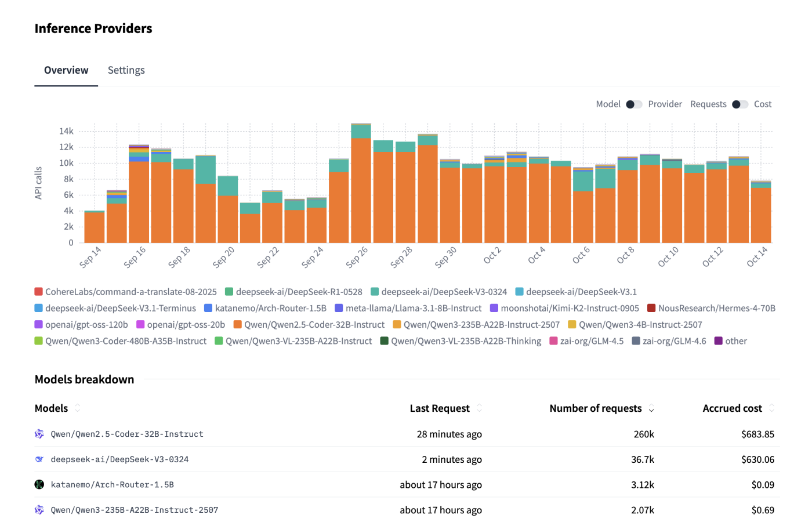Click the Qwen logo beside Qwen3-235B-A22B-Instruct-2507
This screenshot has height=522, width=812.
point(39,510)
